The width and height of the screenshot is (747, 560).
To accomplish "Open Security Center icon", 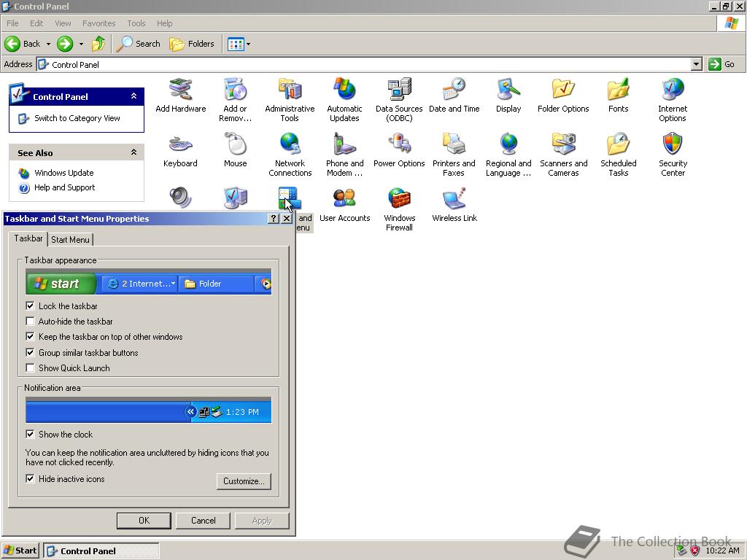I will pyautogui.click(x=673, y=144).
